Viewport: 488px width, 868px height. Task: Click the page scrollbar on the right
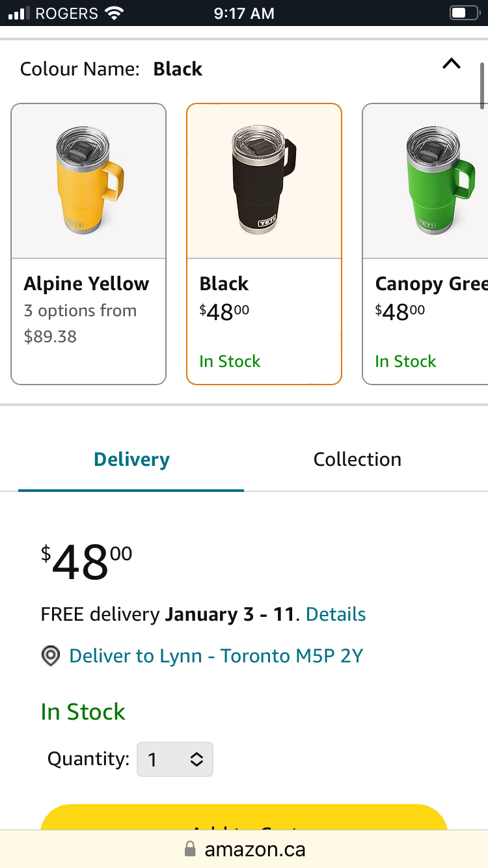click(x=482, y=86)
